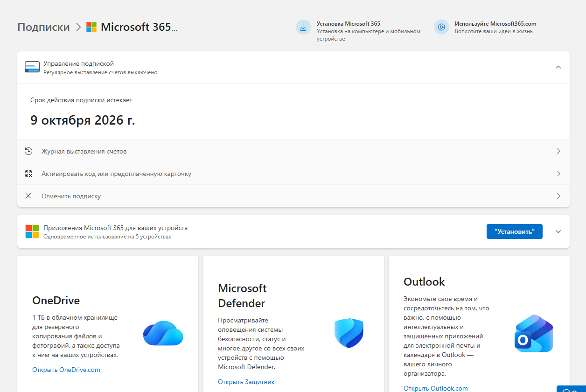
Task: Open the Активировать код или предоплаченную карточку row
Action: [x=116, y=174]
